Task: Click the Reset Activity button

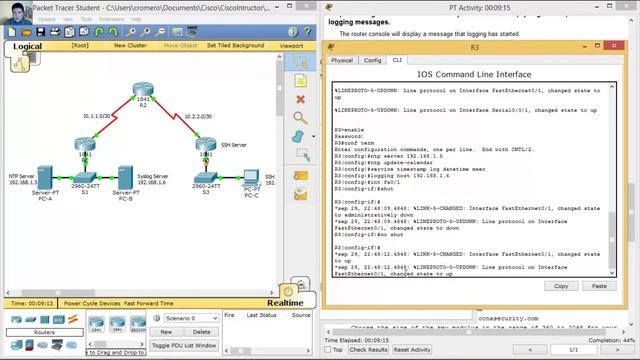Action: [x=412, y=350]
